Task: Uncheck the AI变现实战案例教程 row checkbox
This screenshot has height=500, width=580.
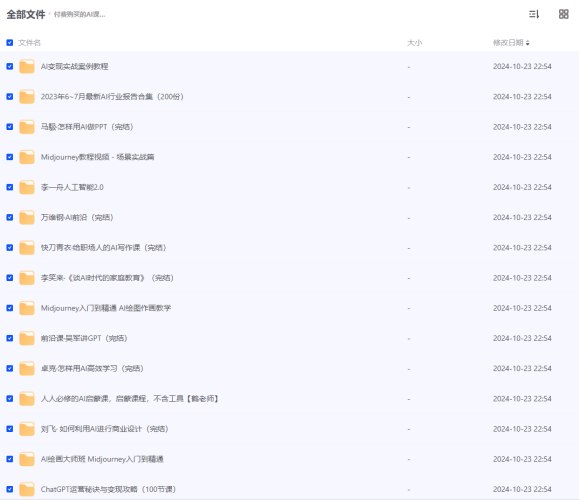Action: tap(10, 67)
